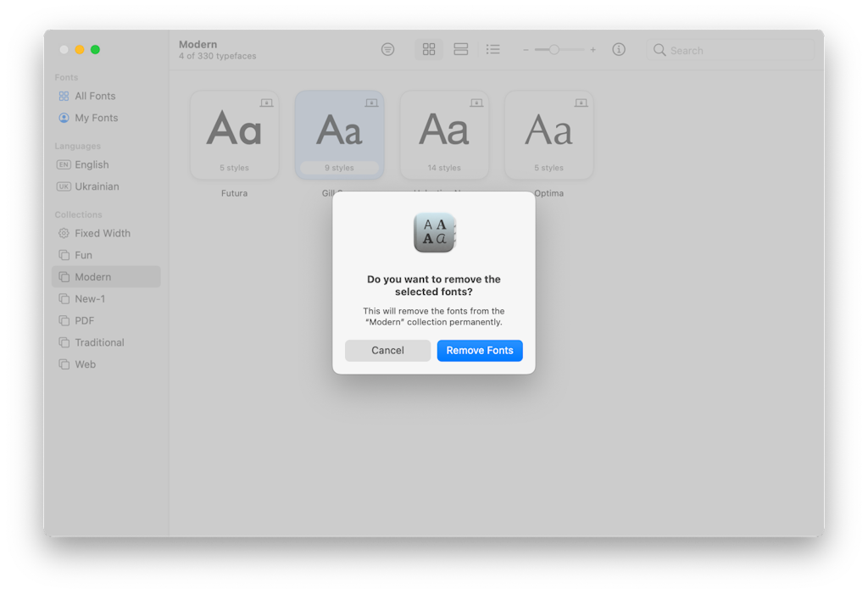Switch to list view of fonts
This screenshot has height=594, width=868.
click(492, 49)
